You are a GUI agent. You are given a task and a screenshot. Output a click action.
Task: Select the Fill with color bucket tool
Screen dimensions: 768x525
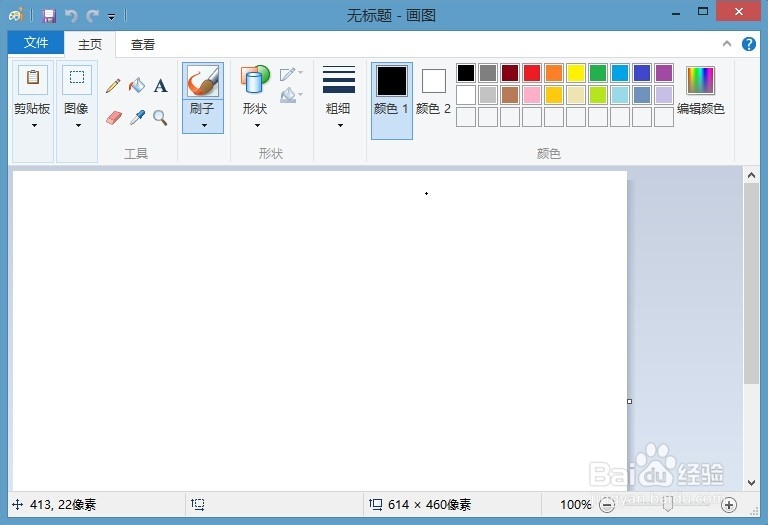pos(137,86)
